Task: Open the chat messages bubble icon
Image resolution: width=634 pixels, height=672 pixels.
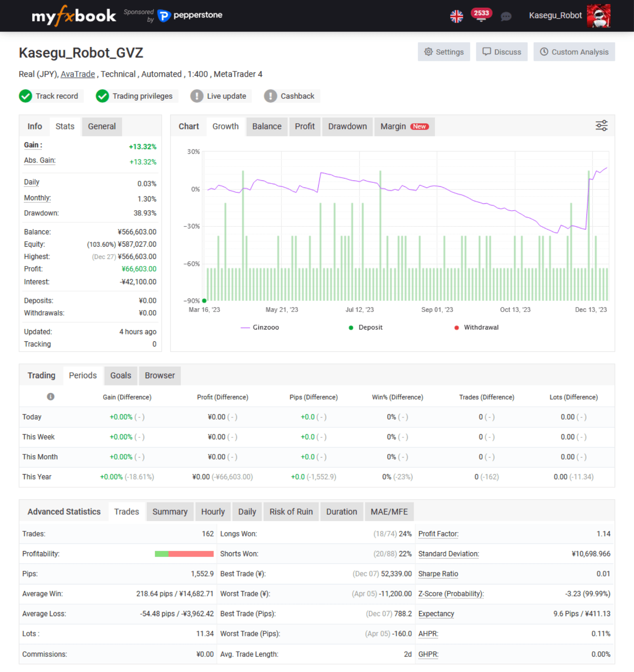Action: point(506,16)
